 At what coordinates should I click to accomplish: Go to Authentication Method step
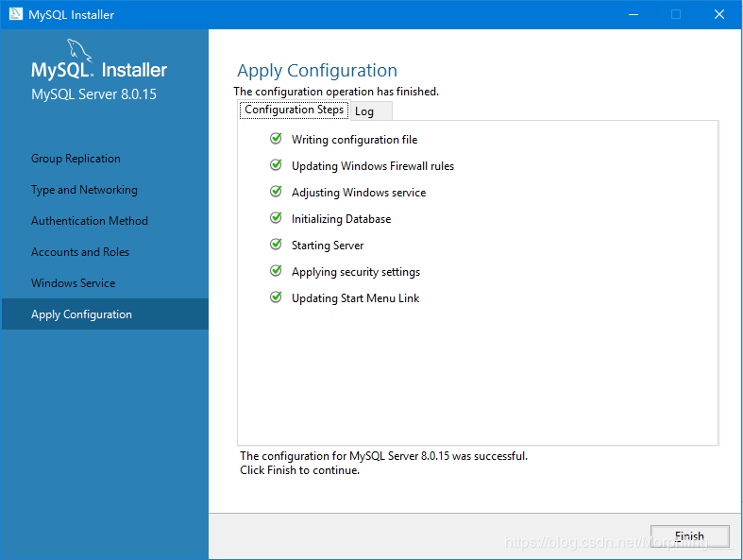coord(90,221)
